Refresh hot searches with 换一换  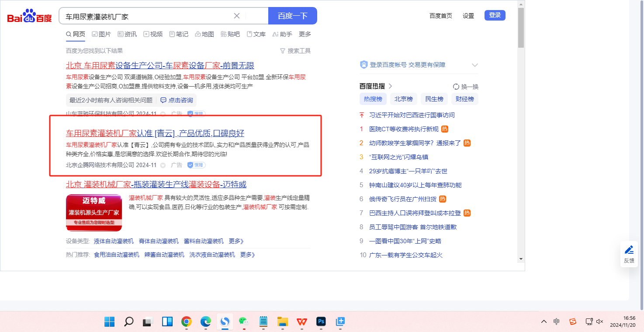[466, 87]
